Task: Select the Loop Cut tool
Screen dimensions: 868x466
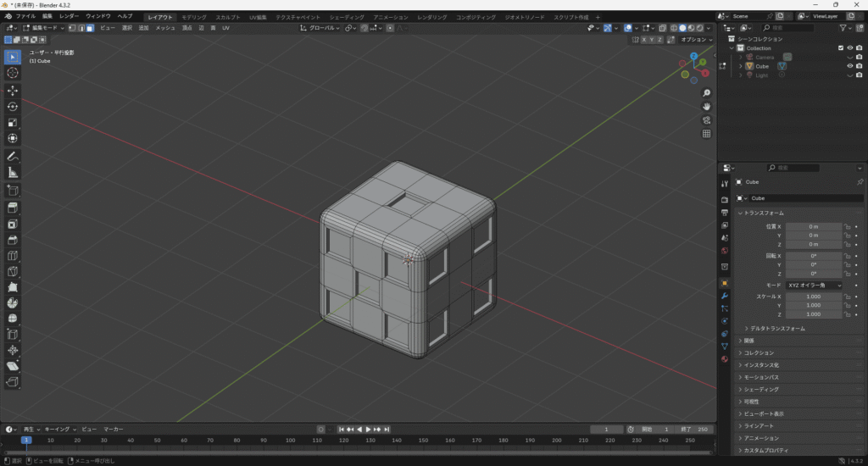Action: [12, 256]
